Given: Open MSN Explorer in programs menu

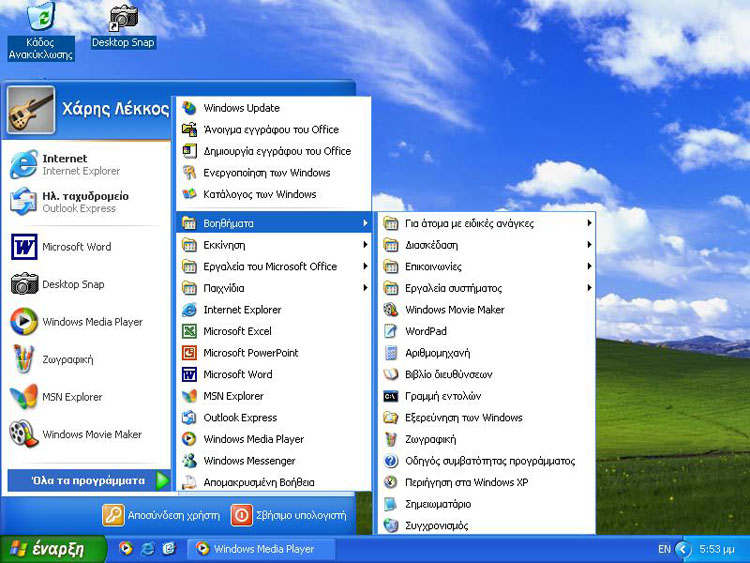Looking at the screenshot, I should [274, 396].
